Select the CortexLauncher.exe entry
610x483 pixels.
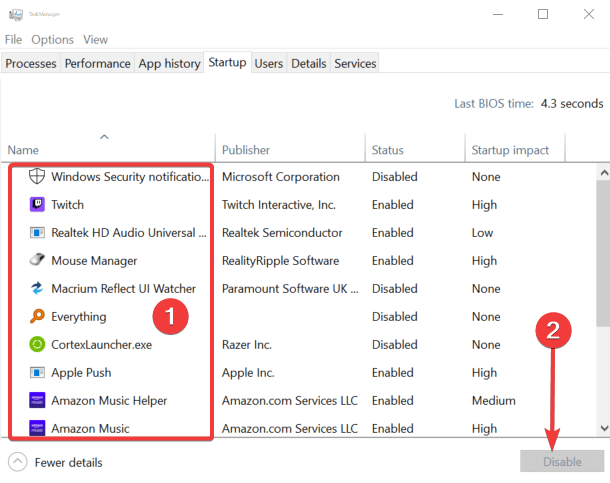pyautogui.click(x=102, y=345)
